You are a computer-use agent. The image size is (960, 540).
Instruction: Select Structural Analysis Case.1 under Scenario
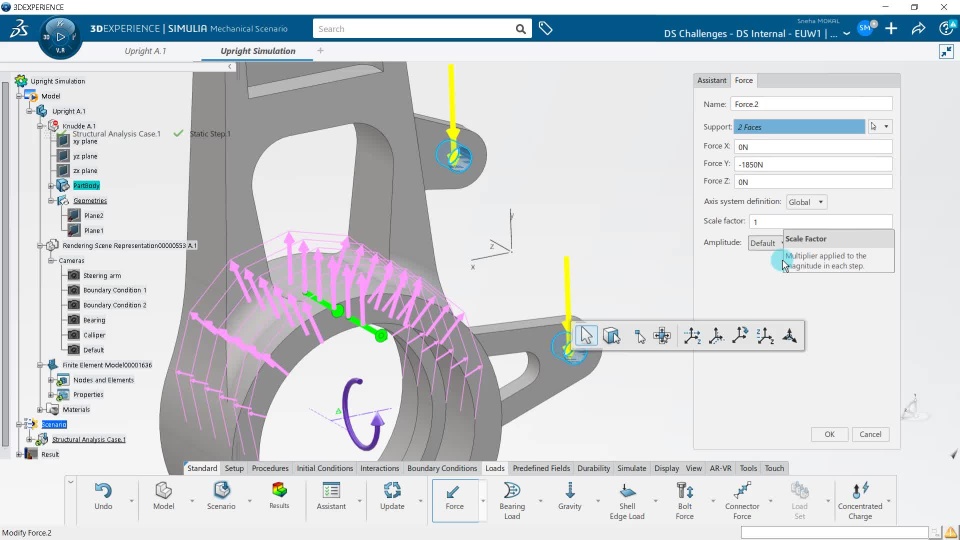tap(89, 440)
